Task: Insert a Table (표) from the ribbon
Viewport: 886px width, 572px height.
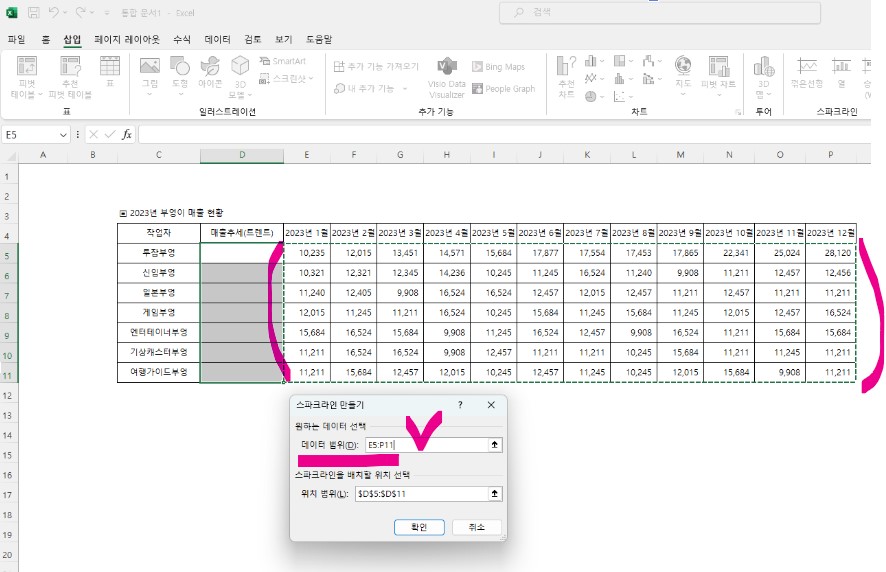Action: pyautogui.click(x=110, y=71)
